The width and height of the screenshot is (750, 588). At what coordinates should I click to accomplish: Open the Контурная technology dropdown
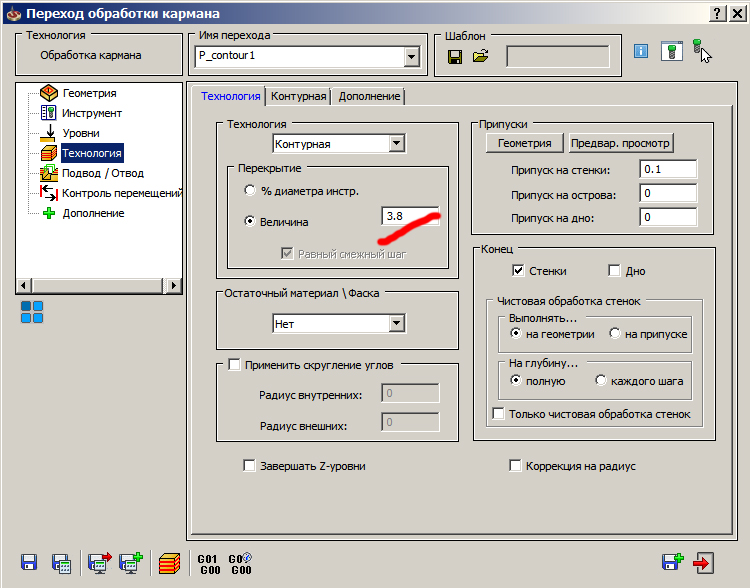coord(397,144)
